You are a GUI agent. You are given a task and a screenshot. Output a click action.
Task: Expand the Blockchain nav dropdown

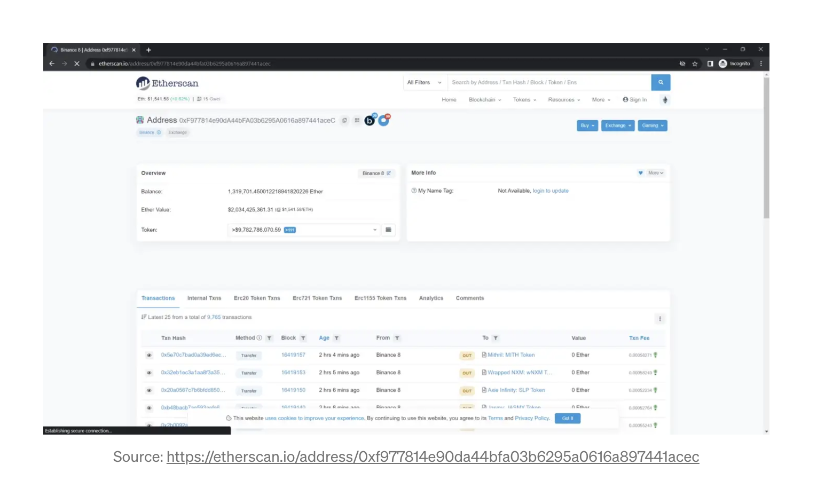[x=485, y=100]
